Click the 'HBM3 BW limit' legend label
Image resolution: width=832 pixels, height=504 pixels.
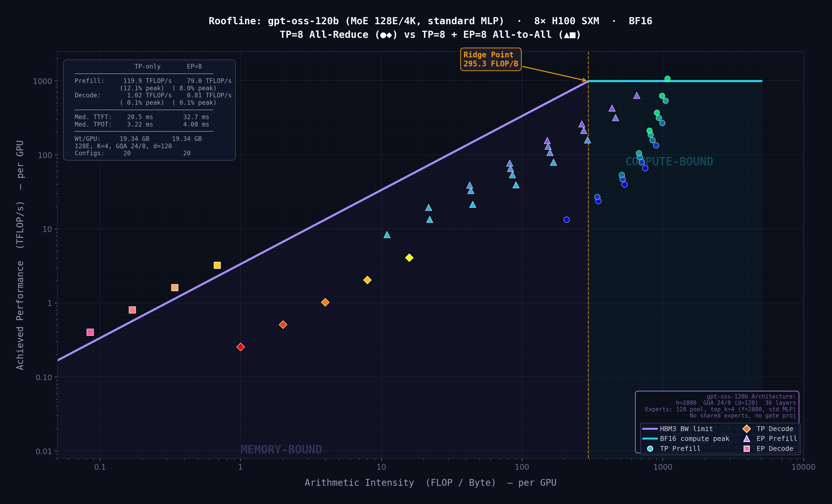click(686, 429)
